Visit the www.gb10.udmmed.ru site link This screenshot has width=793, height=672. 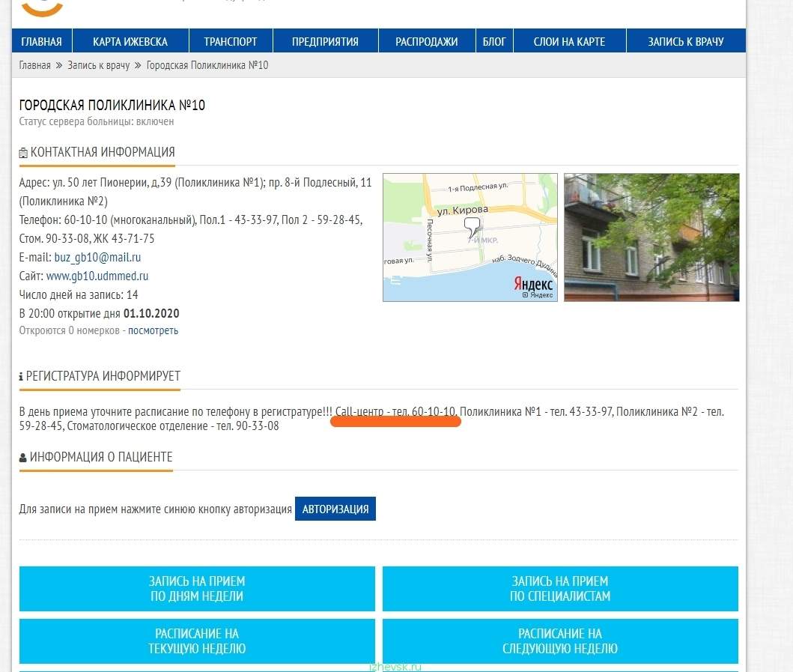(x=97, y=276)
